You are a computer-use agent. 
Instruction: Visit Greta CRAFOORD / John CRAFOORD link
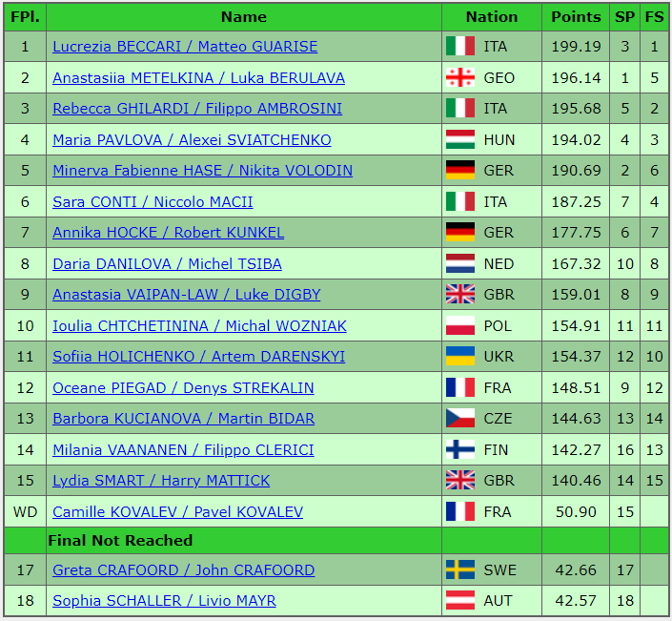tap(183, 570)
